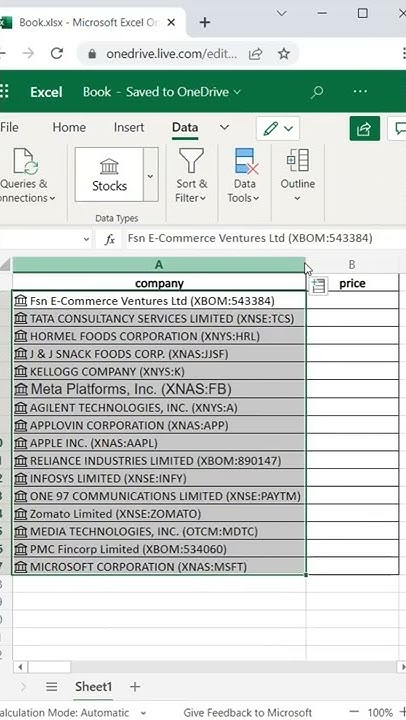Viewport: 406px width, 720px height.
Task: Zoom out with the minus button
Action: (354, 712)
